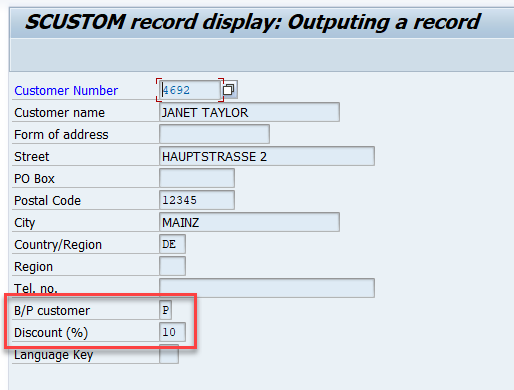Click the Customer name label
Image resolution: width=514 pixels, height=390 pixels.
pos(59,113)
